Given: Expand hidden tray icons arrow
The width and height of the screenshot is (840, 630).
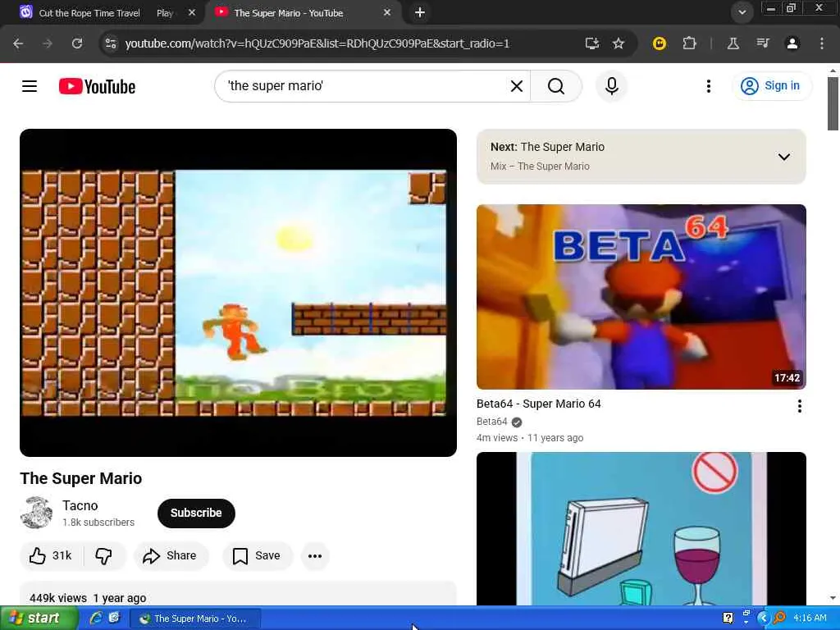Looking at the screenshot, I should [x=764, y=619].
